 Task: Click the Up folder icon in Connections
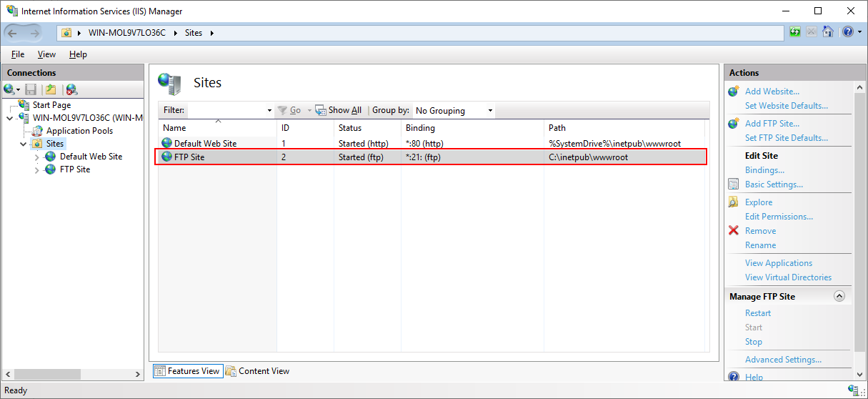pos(51,89)
